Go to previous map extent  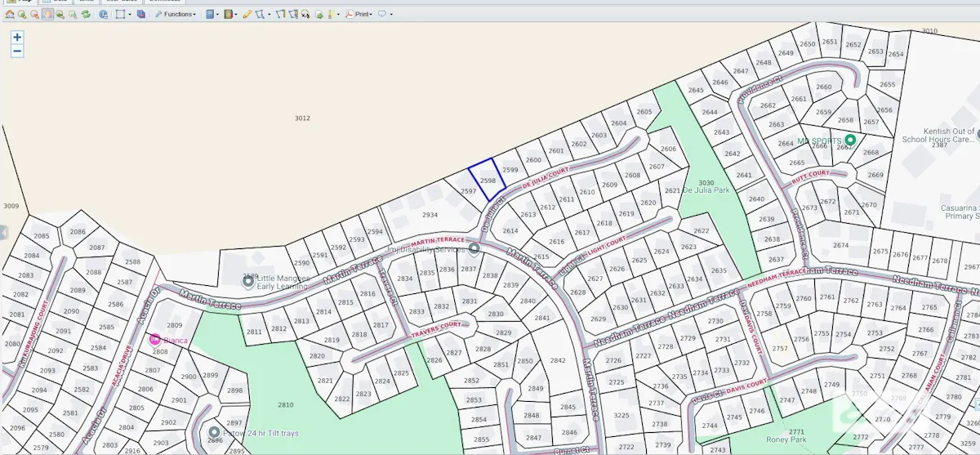(60, 14)
